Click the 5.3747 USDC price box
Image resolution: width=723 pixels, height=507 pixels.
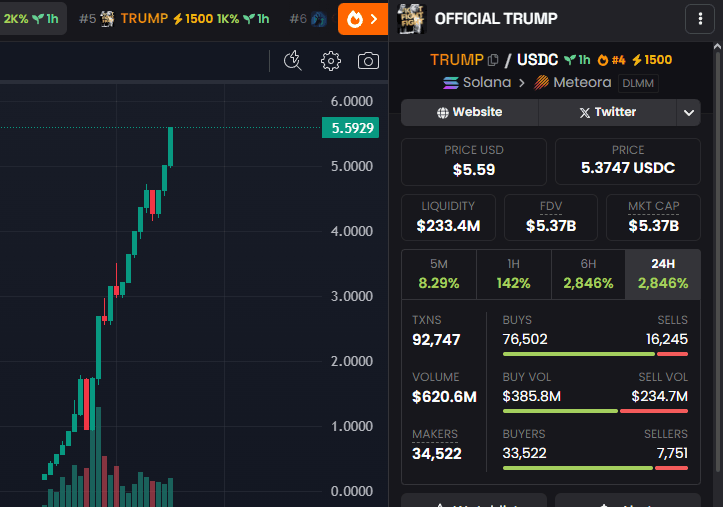pyautogui.click(x=628, y=162)
